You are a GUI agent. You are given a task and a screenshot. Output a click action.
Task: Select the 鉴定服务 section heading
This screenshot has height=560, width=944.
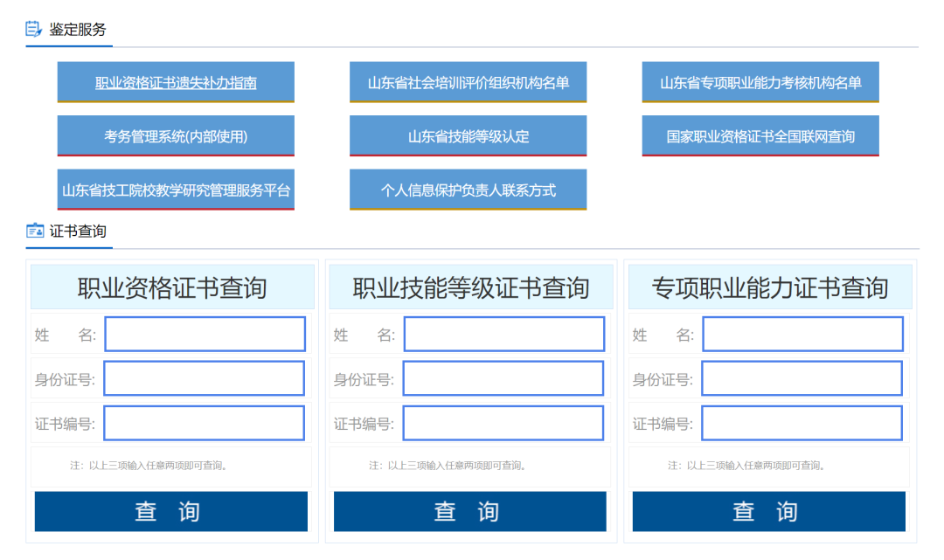pyautogui.click(x=78, y=30)
